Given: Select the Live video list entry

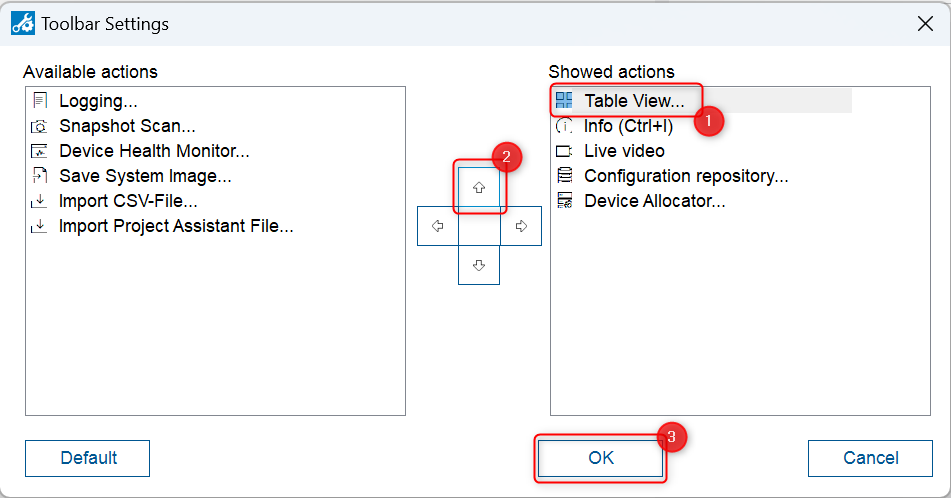Looking at the screenshot, I should point(624,151).
